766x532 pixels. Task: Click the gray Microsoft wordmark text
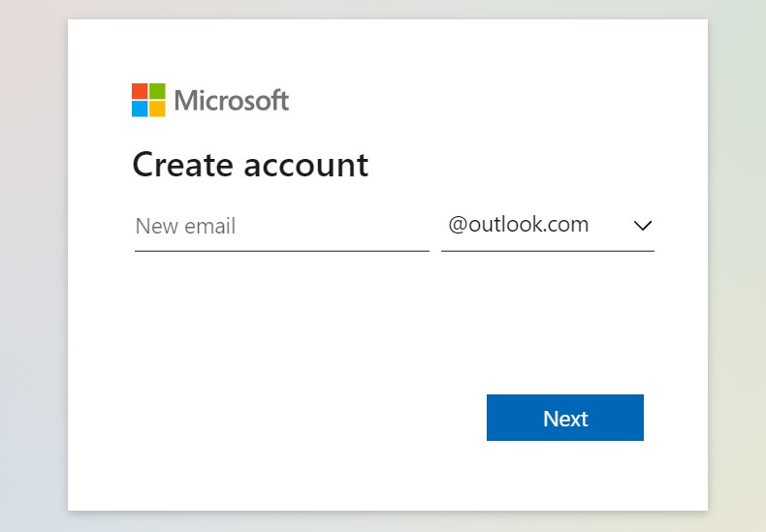click(x=232, y=101)
